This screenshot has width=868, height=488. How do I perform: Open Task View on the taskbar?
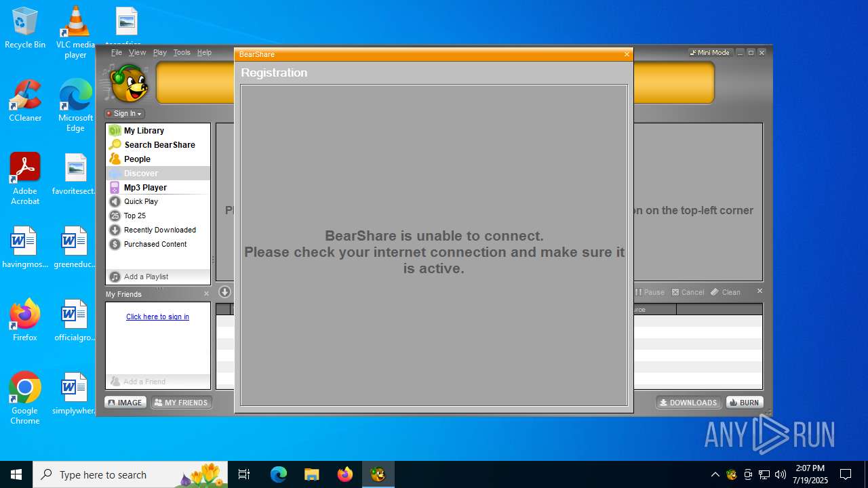click(x=244, y=474)
